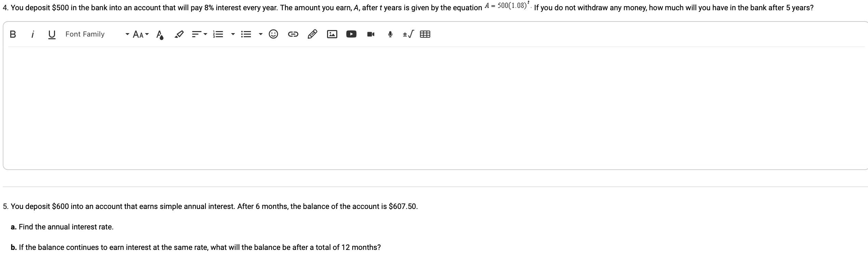
Task: Open the numbered list style dropdown
Action: click(232, 34)
